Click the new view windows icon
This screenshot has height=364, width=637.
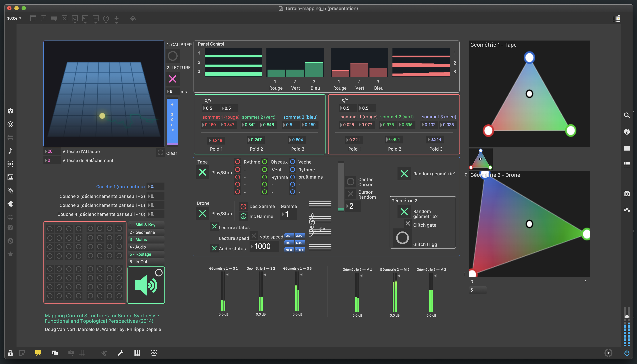[55, 353]
